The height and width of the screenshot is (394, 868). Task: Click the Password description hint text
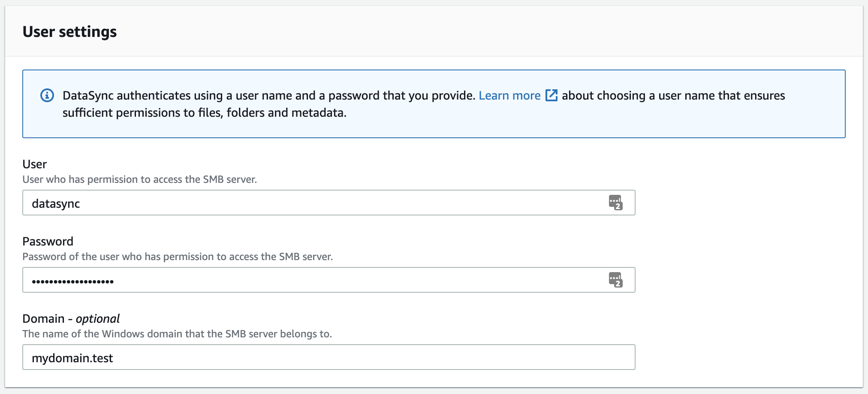(178, 257)
